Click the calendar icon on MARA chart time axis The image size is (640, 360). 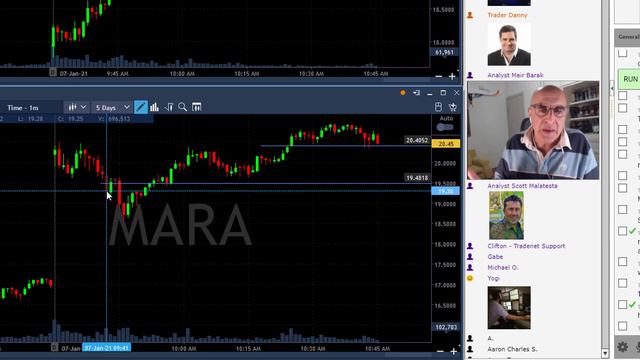pos(54,347)
